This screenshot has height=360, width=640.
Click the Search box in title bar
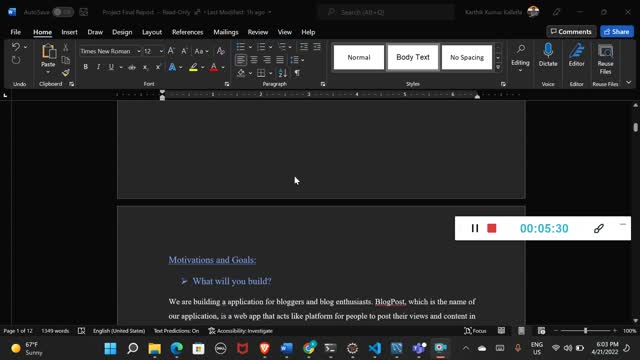[386, 12]
